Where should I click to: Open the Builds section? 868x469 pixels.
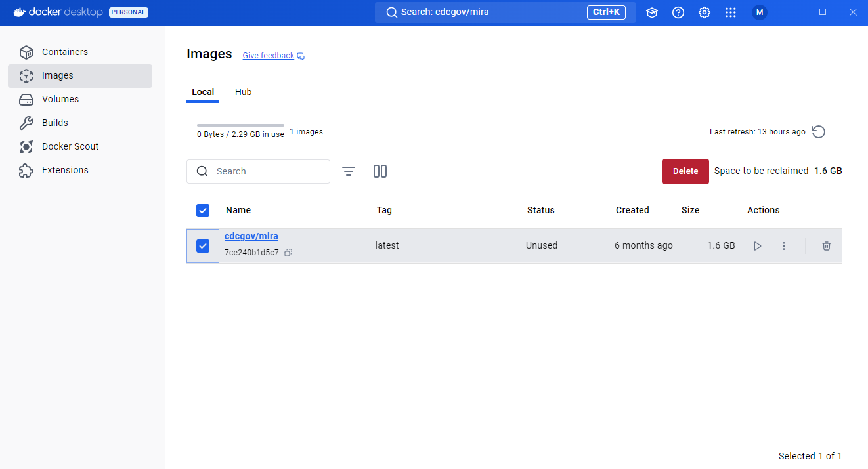(x=80, y=123)
